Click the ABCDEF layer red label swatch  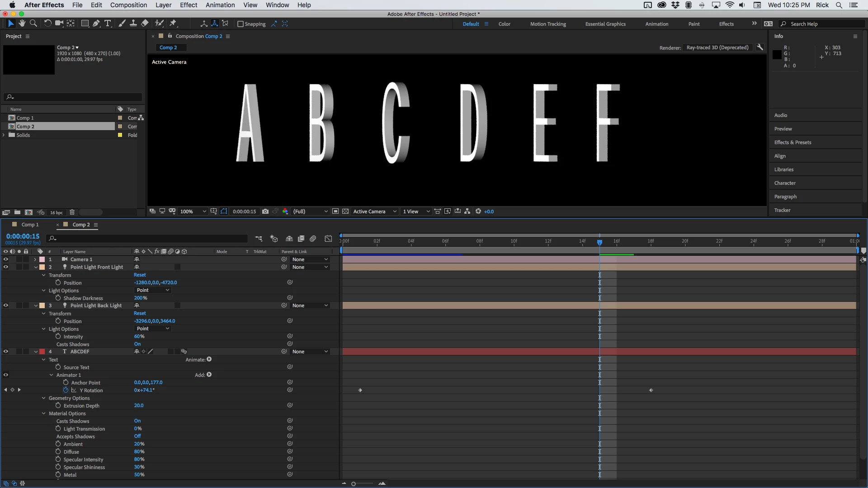(42, 352)
